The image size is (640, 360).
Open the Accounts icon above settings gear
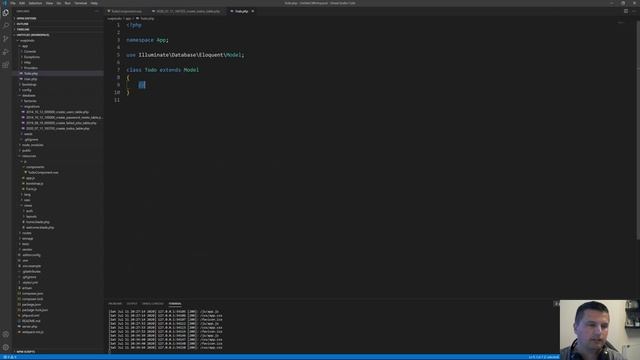[x=6, y=334]
